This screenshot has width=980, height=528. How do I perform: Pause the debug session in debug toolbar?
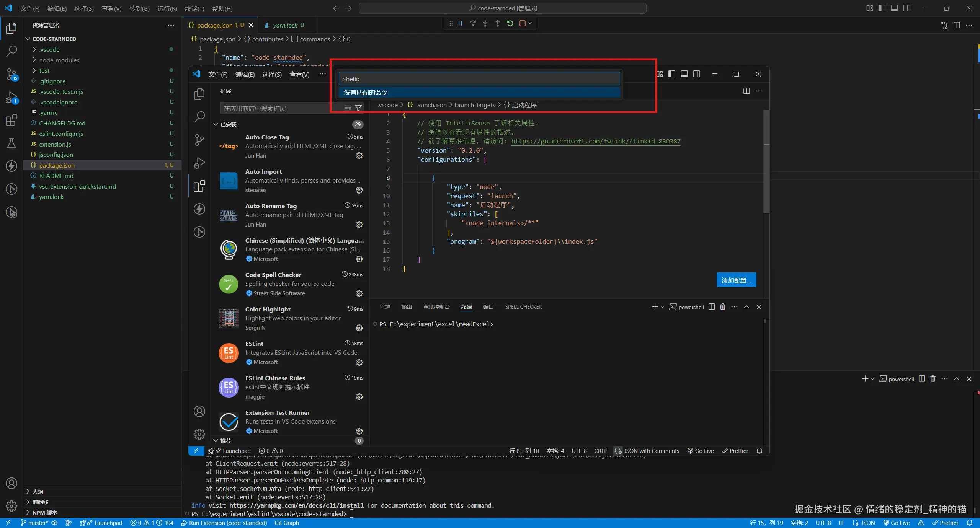coord(461,24)
